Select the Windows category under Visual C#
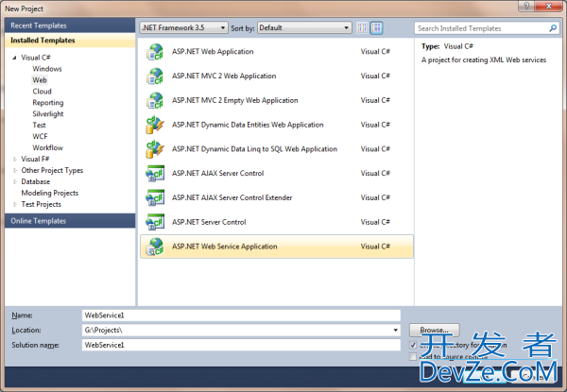Image resolution: width=567 pixels, height=392 pixels. pyautogui.click(x=47, y=69)
